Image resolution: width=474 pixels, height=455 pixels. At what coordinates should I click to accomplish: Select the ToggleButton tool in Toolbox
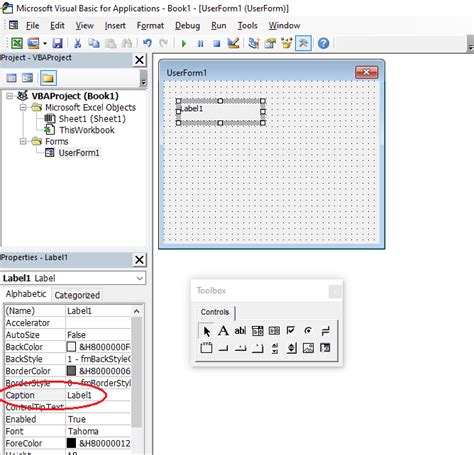click(325, 331)
